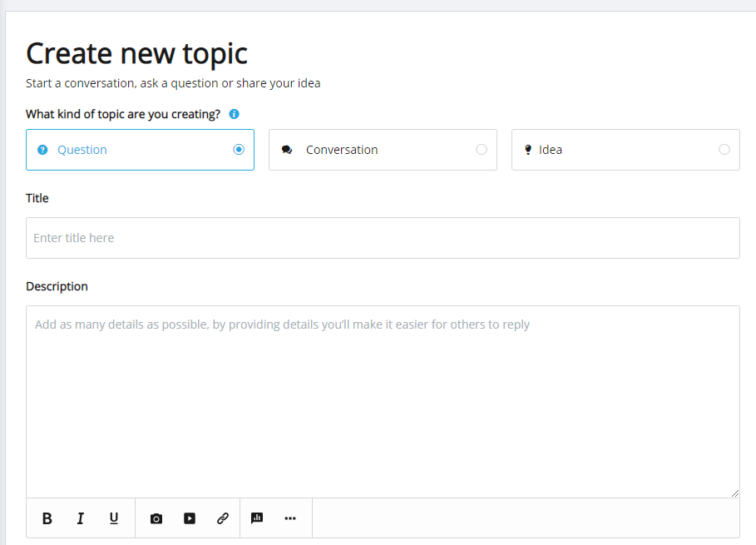756x545 pixels.
Task: Focus the Title input field
Action: point(383,238)
